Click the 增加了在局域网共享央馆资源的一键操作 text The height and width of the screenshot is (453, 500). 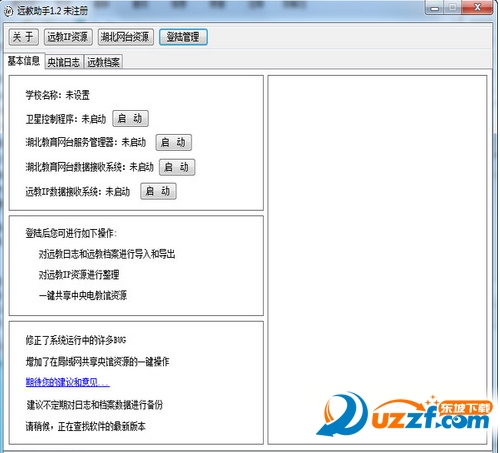click(98, 361)
